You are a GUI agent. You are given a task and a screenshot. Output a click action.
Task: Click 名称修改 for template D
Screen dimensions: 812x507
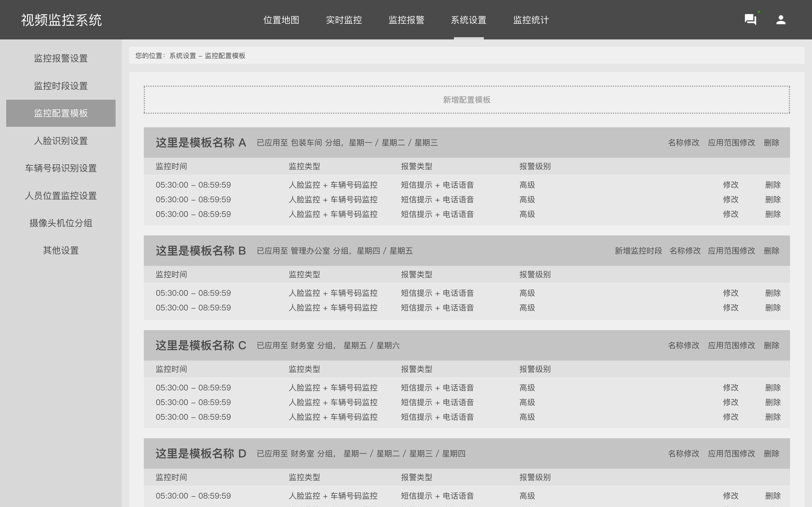pyautogui.click(x=683, y=454)
